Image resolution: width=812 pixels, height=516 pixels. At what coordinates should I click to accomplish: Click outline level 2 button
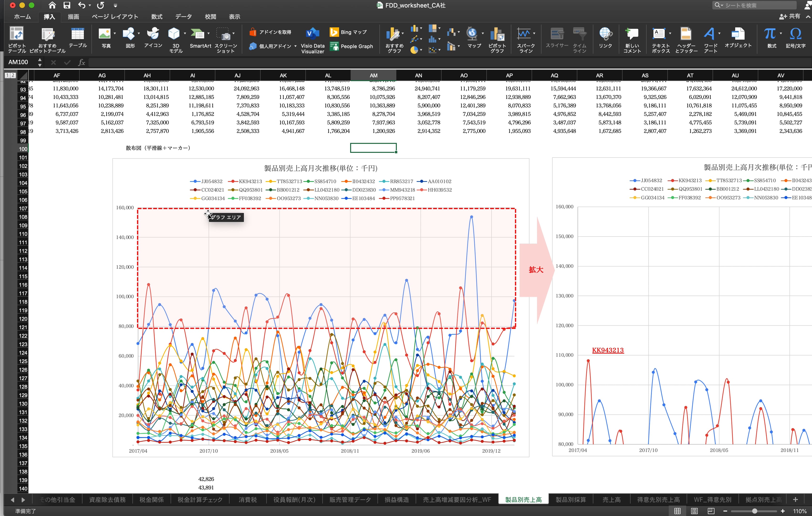point(13,75)
